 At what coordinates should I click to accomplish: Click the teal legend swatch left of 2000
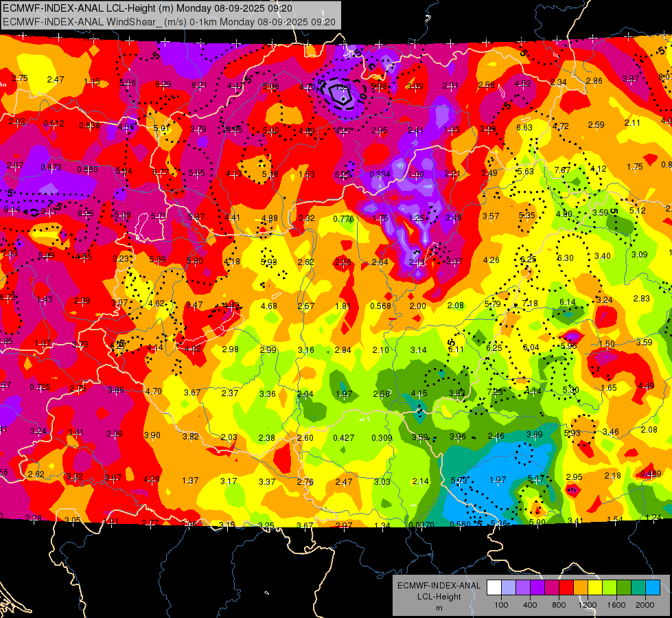click(x=638, y=588)
